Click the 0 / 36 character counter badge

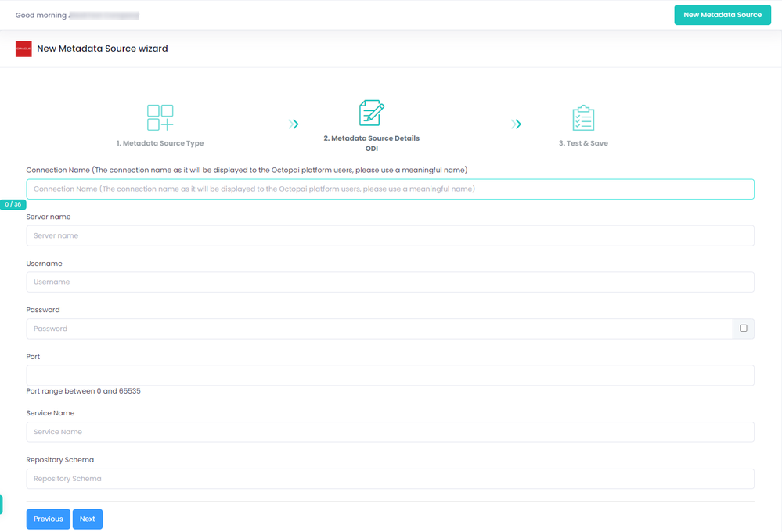pos(13,204)
